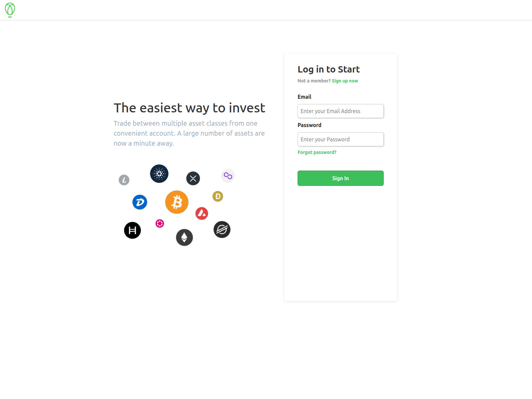Click the gold Dogecoin coin icon
The image size is (532, 399).
(x=218, y=197)
